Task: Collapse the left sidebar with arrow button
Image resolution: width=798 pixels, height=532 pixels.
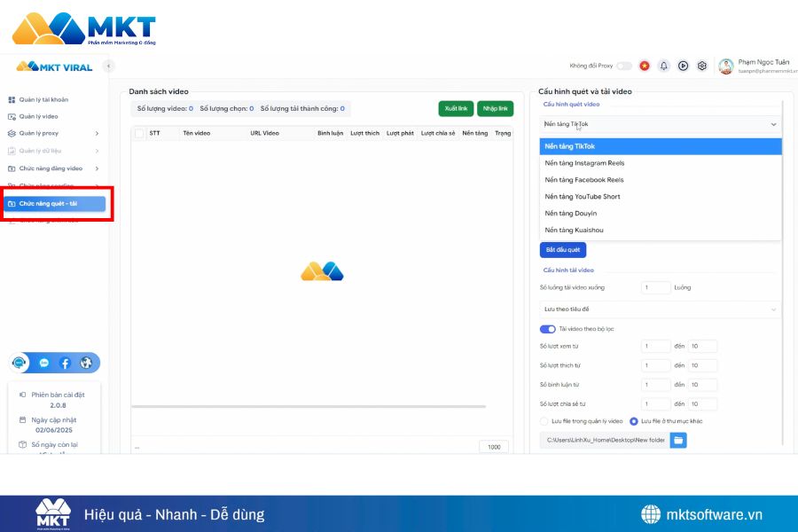Action: (108, 66)
